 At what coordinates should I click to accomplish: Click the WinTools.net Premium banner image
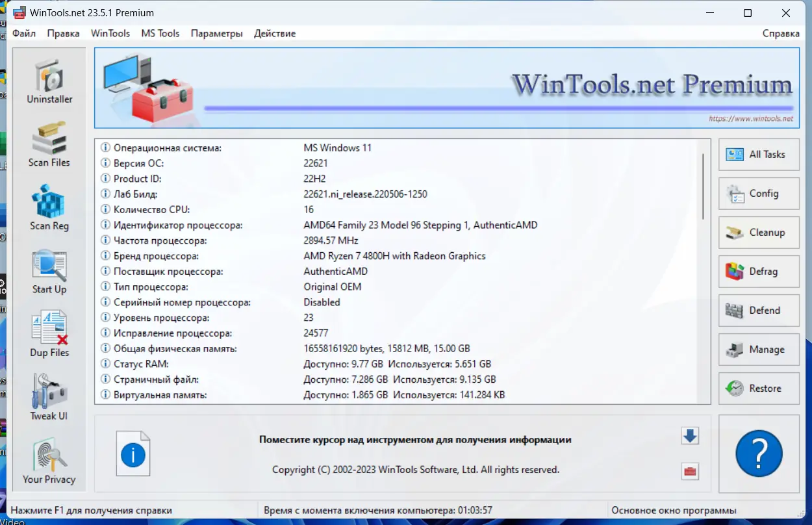(447, 88)
